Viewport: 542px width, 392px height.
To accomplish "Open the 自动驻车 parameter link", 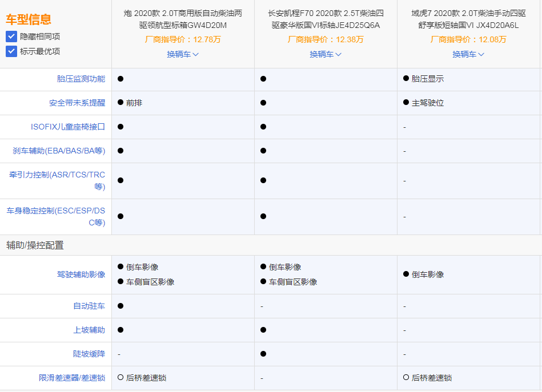I will (89, 306).
